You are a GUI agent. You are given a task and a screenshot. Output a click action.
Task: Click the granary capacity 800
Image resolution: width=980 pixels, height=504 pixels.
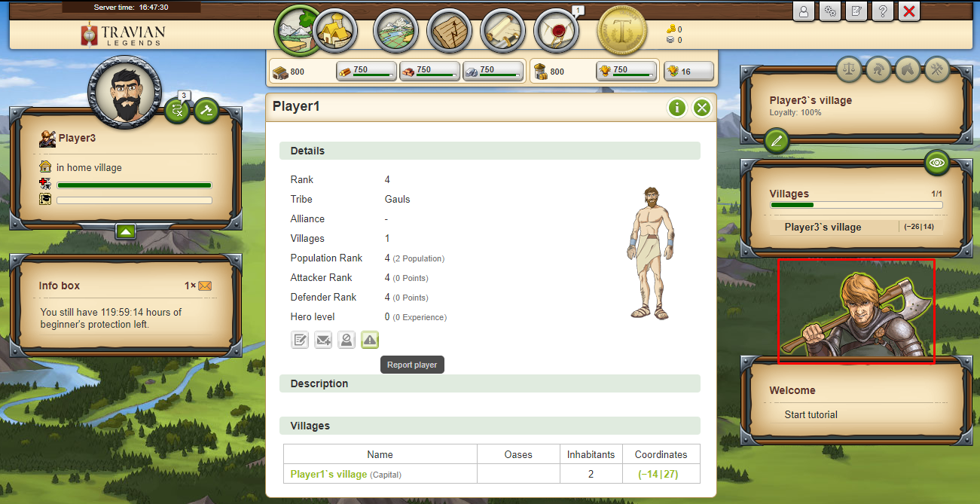click(549, 72)
